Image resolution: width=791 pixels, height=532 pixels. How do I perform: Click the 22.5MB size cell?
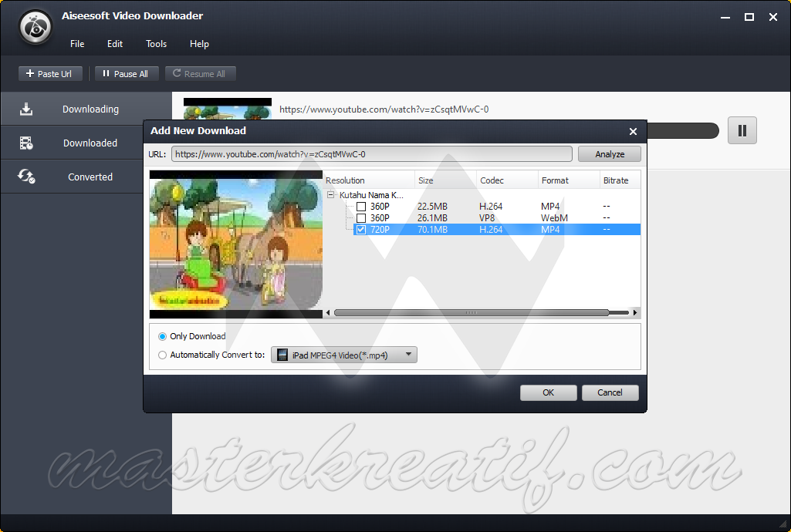(432, 207)
